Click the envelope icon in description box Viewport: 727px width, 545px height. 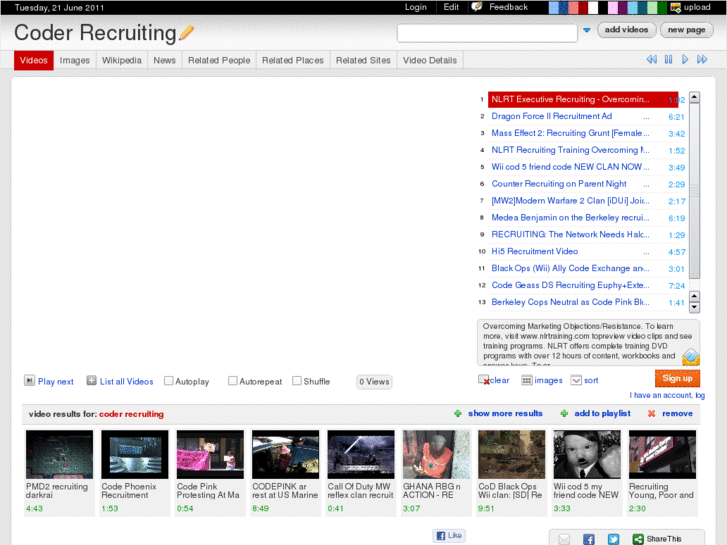tap(690, 357)
